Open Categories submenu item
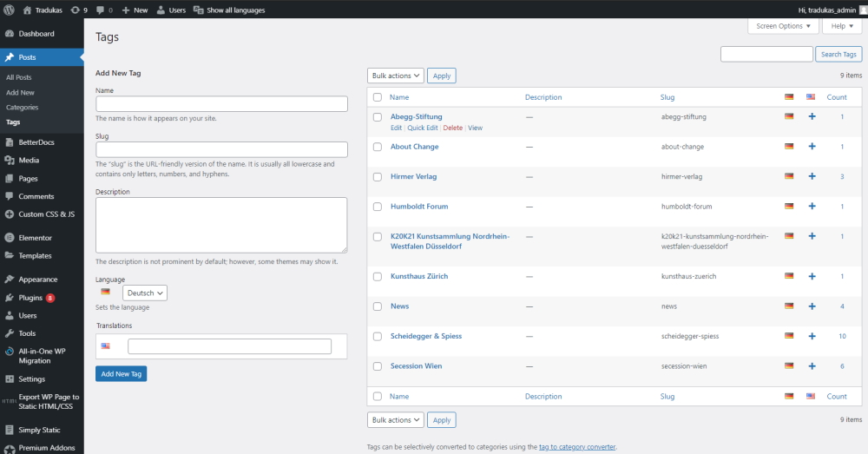This screenshot has width=868, height=454. click(x=23, y=108)
